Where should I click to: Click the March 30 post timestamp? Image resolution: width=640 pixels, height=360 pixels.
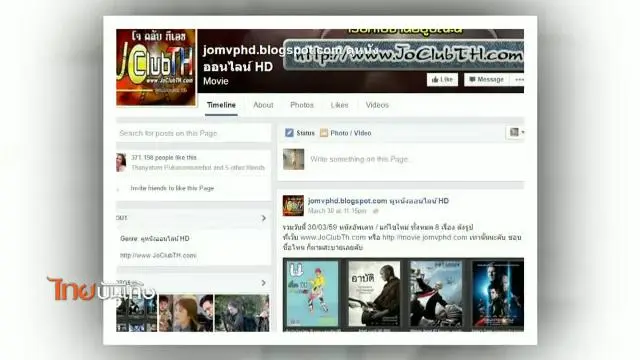(337, 211)
